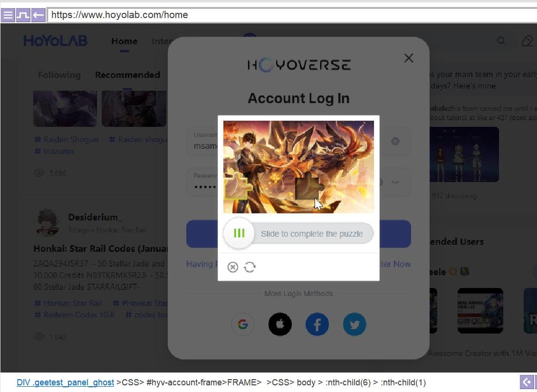Choose the Facebook login icon

(x=317, y=325)
